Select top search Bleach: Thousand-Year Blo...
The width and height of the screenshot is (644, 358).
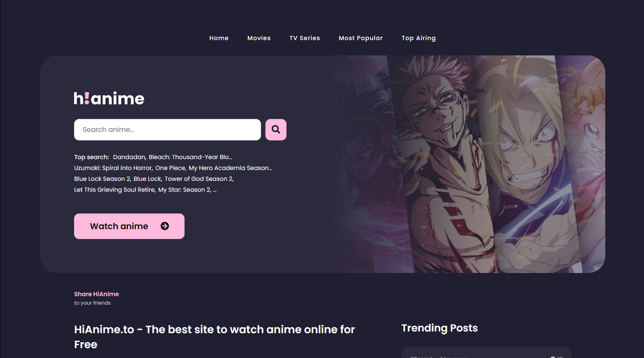pyautogui.click(x=190, y=157)
